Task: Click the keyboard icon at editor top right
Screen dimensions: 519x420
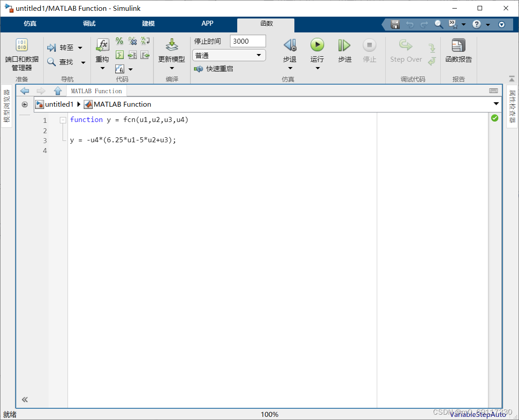Action: point(493,90)
